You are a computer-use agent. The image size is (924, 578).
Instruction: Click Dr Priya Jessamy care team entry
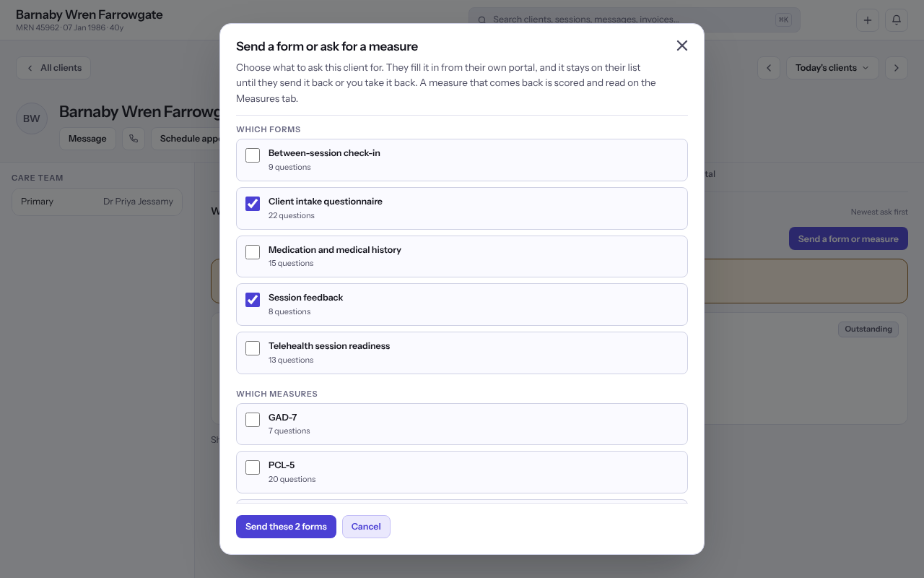[97, 202]
